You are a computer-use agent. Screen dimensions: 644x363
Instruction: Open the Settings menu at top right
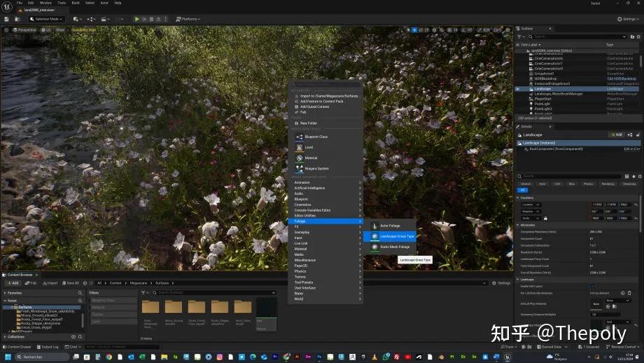click(628, 19)
